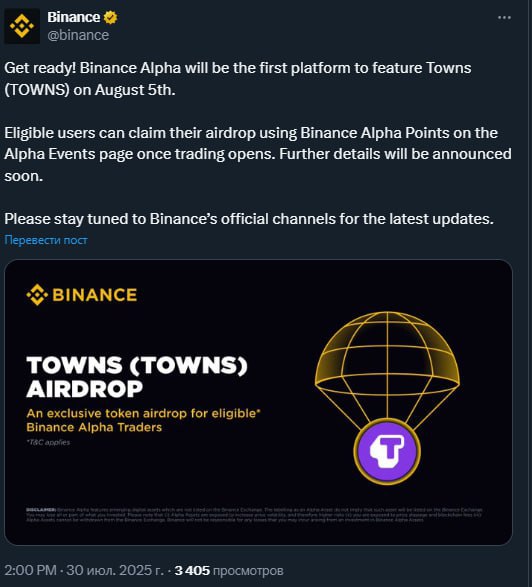Open the 3 405 просмотров view count

click(x=229, y=571)
